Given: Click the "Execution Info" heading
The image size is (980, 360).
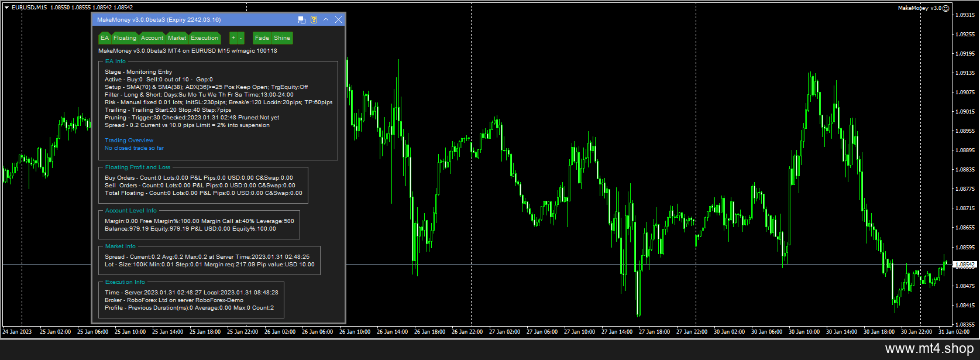Looking at the screenshot, I should [125, 282].
